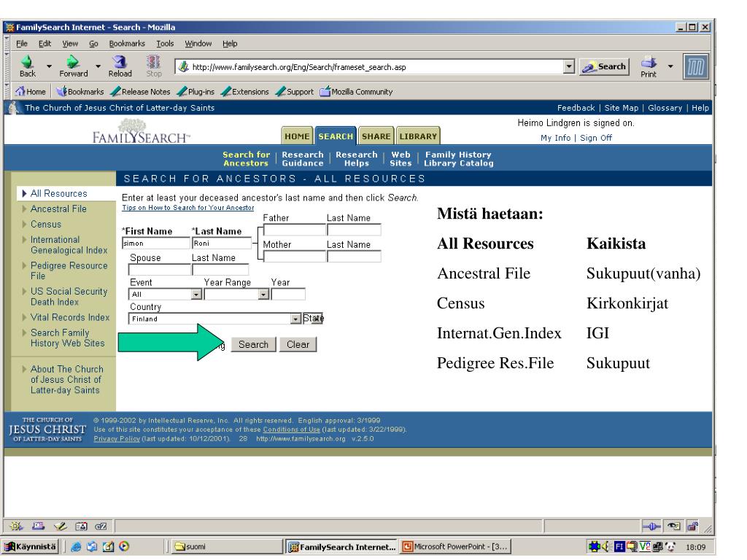Click the Navigator icon in the status bar

[16, 526]
